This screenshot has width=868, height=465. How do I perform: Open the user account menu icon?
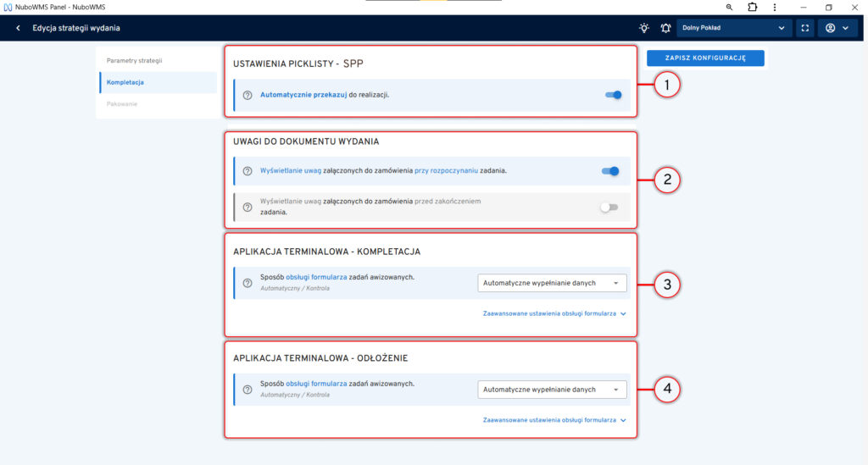836,28
